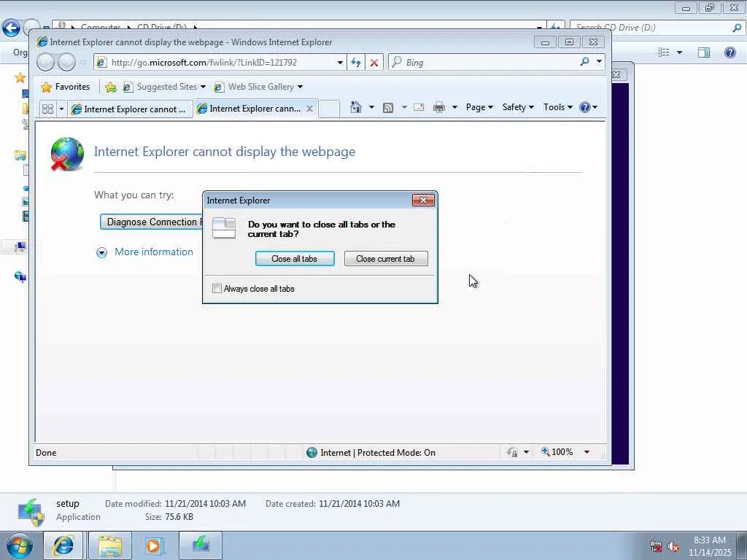This screenshot has height=560, width=747.
Task: Click the Refresh icon
Action: click(x=356, y=63)
